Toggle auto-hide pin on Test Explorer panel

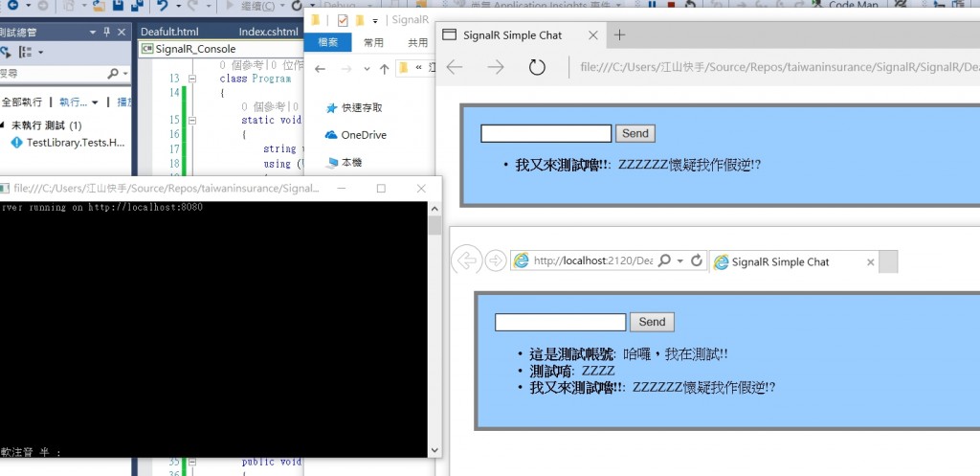pyautogui.click(x=107, y=32)
